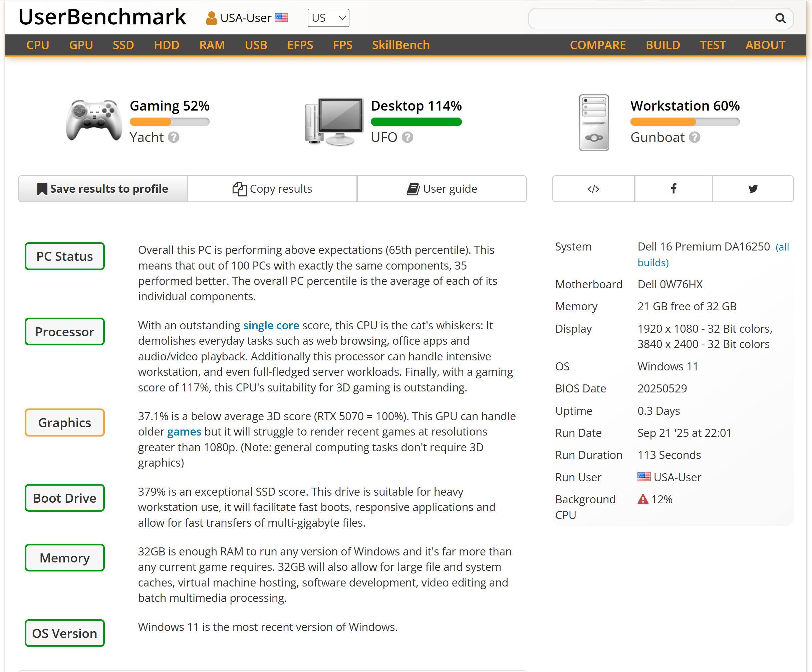Image resolution: width=812 pixels, height=672 pixels.
Task: Open the User guide button
Action: [442, 189]
